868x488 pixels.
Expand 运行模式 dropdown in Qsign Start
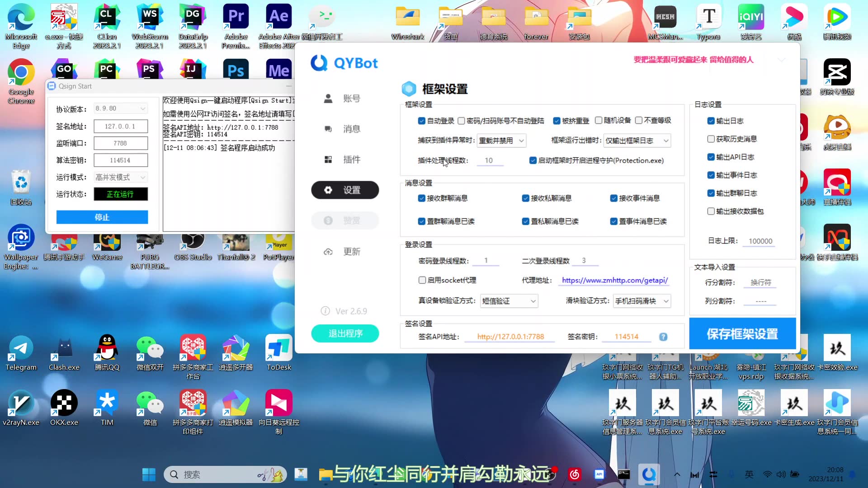(121, 177)
